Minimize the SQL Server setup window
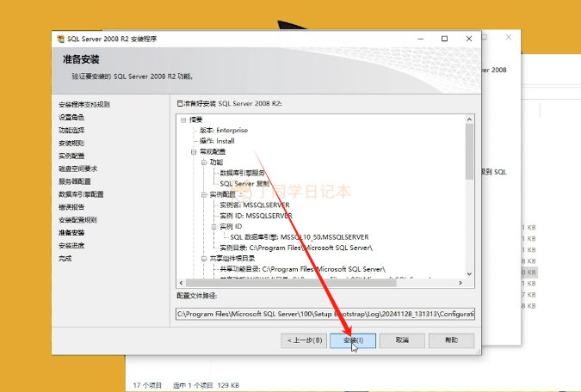 click(421, 39)
